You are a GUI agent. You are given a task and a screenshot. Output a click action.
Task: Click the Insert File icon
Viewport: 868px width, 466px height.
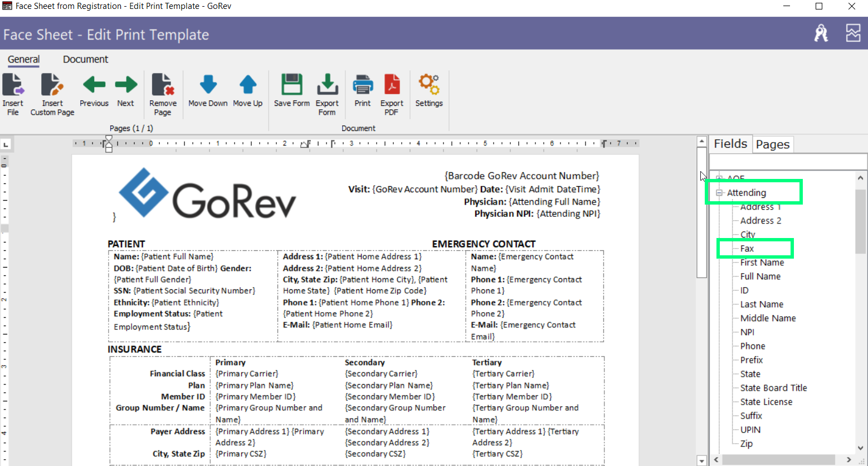[13, 85]
